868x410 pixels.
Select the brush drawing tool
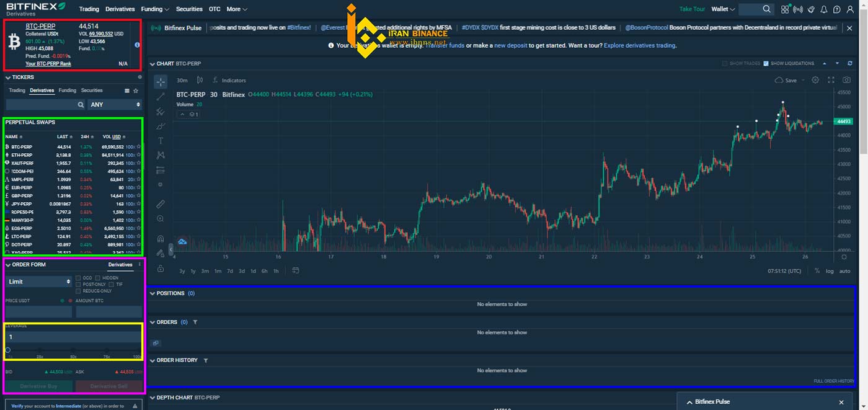coord(161,126)
